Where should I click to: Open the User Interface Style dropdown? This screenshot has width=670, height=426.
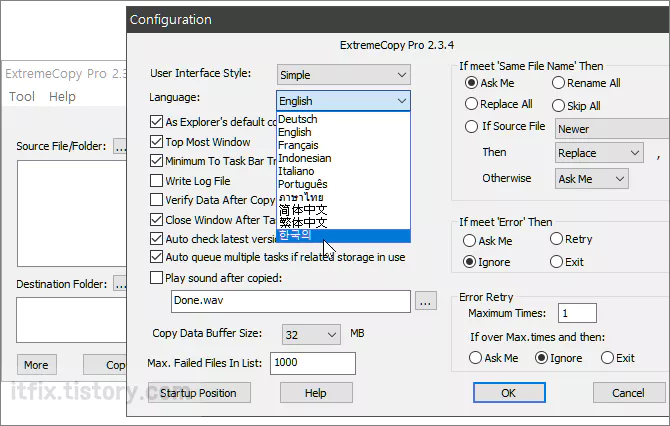click(344, 75)
